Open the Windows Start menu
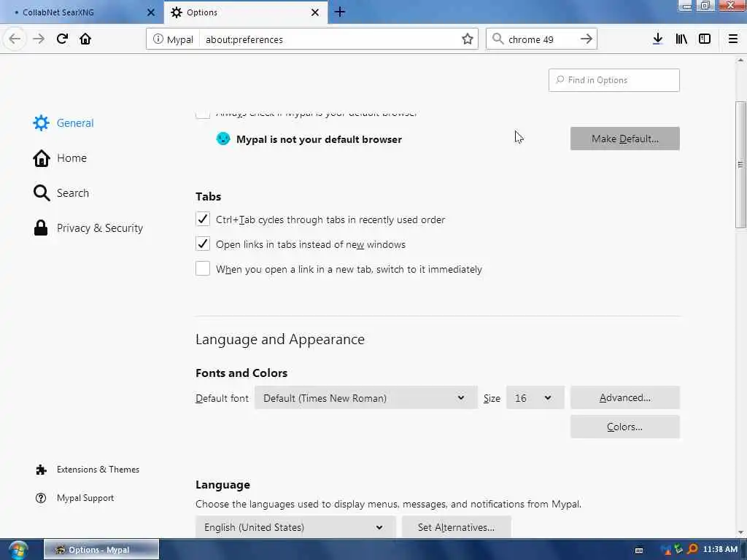Viewport: 747px width, 560px height. click(x=18, y=550)
